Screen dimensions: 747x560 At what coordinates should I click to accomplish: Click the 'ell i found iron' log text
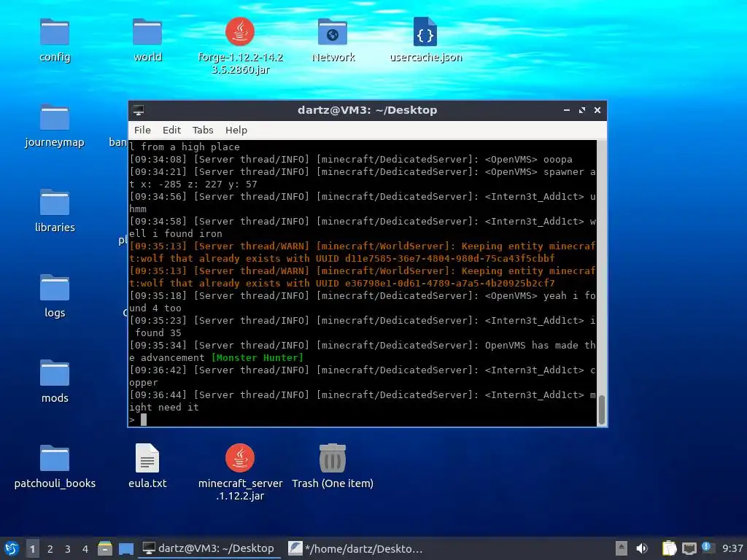tap(175, 234)
